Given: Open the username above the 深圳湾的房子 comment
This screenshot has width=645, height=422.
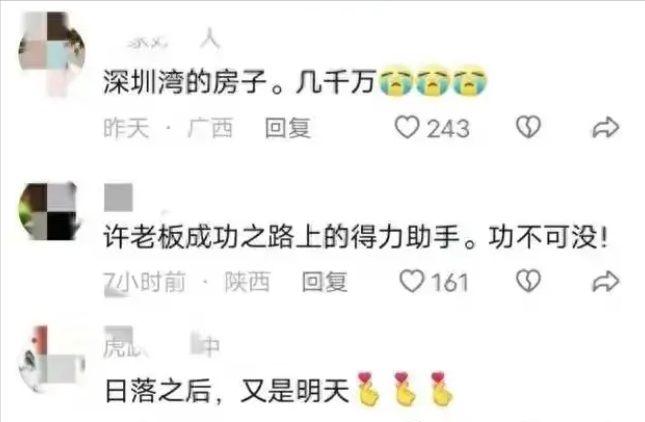Looking at the screenshot, I should pyautogui.click(x=174, y=41).
